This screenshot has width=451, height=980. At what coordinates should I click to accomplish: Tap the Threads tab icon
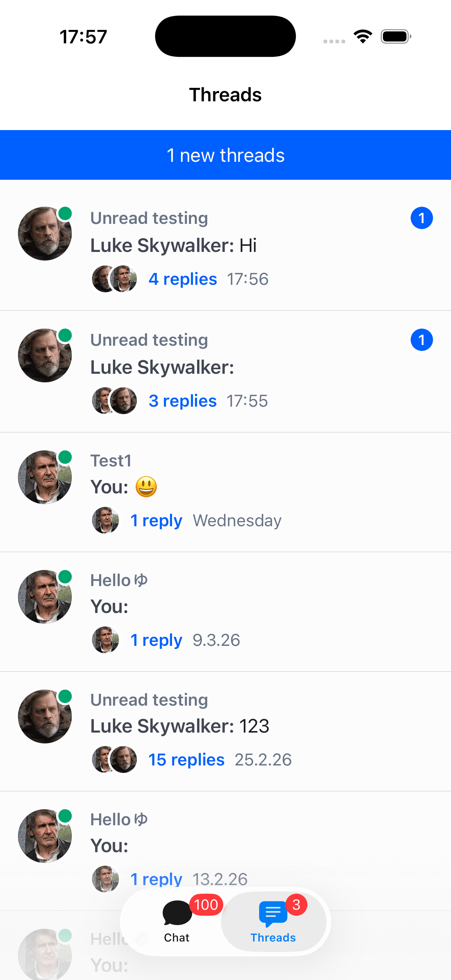pos(273,914)
